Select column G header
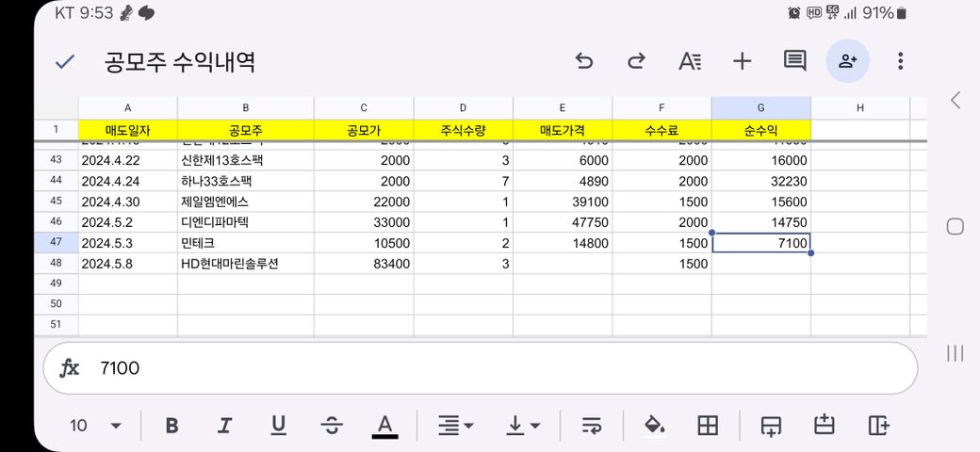980x452 pixels. [760, 108]
